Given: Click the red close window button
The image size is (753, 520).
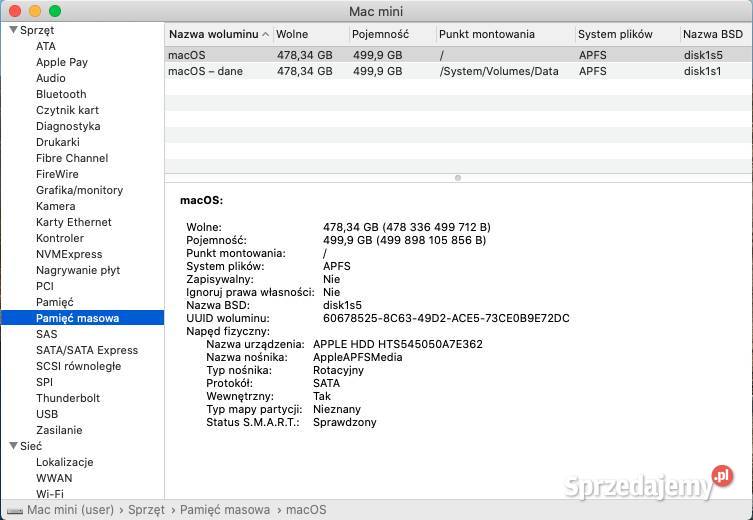Looking at the screenshot, I should click(15, 11).
